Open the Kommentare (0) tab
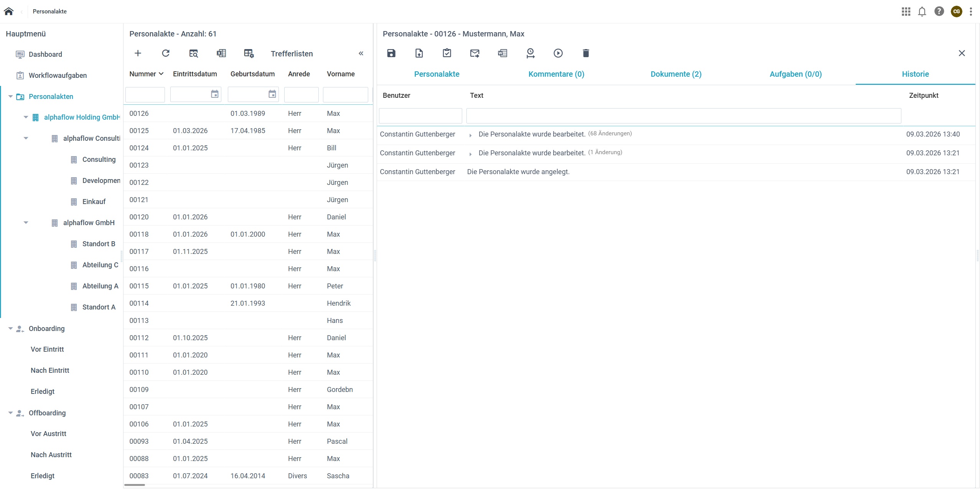The width and height of the screenshot is (980, 489). tap(556, 74)
